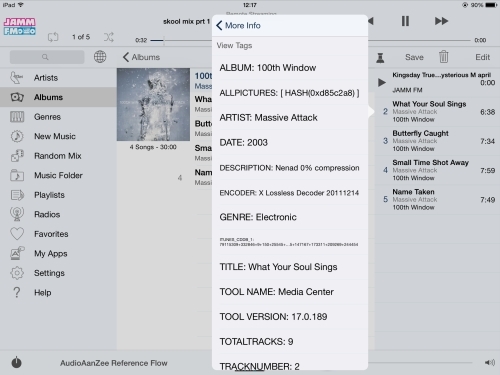500x375 pixels.
Task: Select Butterfly Caught in queue
Action: 437,141
